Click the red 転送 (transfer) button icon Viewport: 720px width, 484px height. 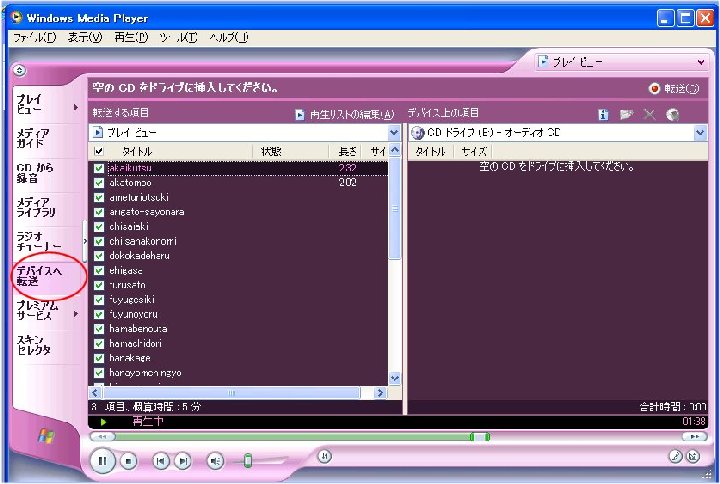tap(654, 88)
